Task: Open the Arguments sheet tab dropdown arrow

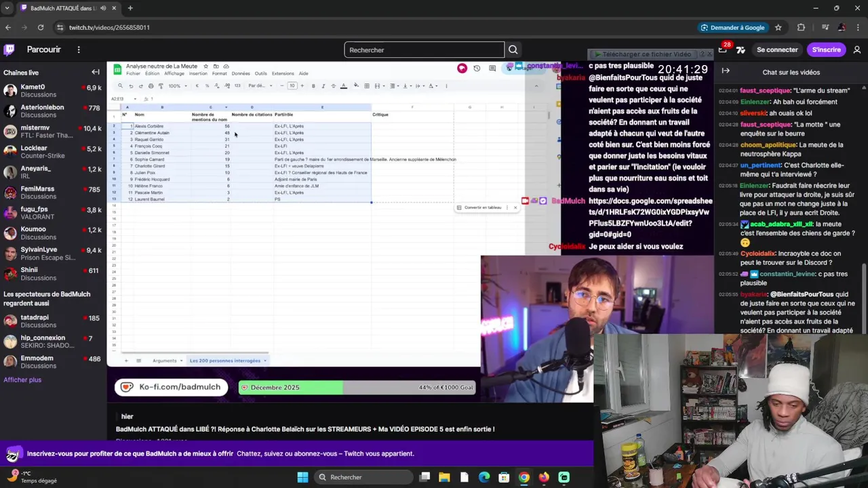Action: [182, 361]
